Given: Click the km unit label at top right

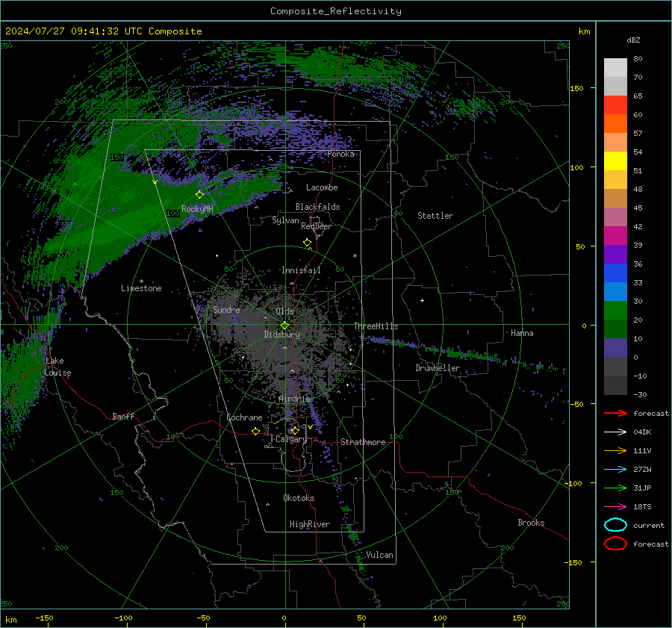Looking at the screenshot, I should click(584, 31).
